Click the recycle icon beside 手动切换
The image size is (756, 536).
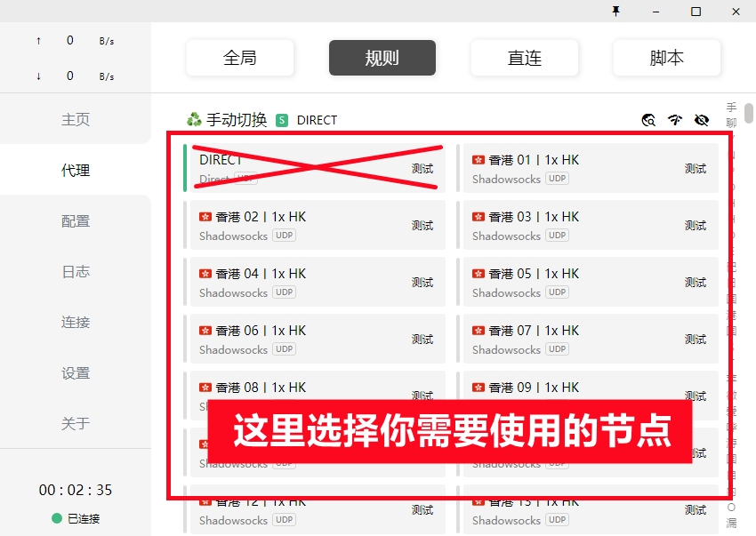pos(194,119)
